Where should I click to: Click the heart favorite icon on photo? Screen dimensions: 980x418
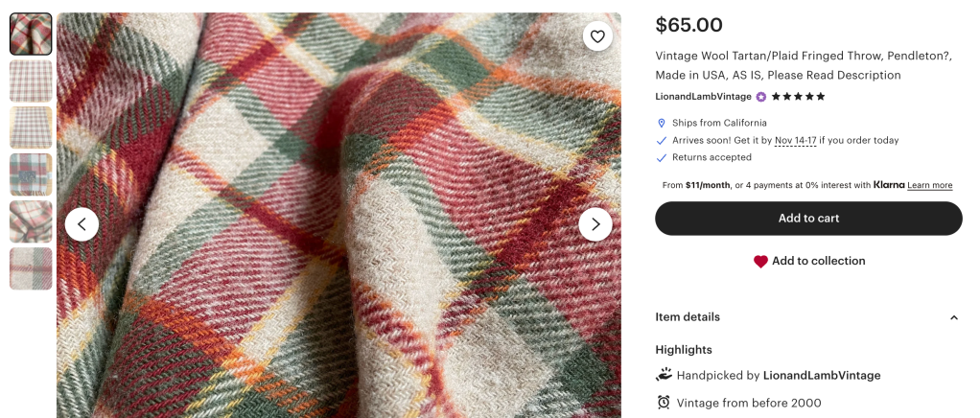597,36
